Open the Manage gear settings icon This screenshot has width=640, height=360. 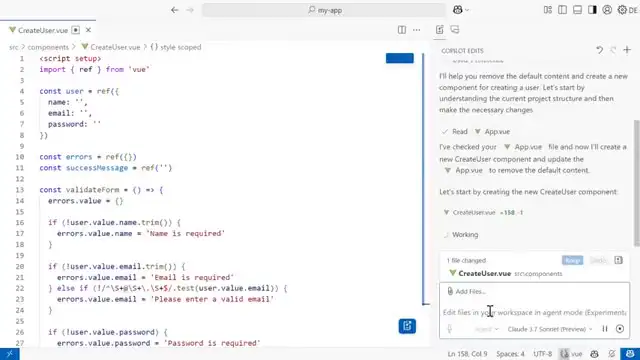click(x=622, y=10)
